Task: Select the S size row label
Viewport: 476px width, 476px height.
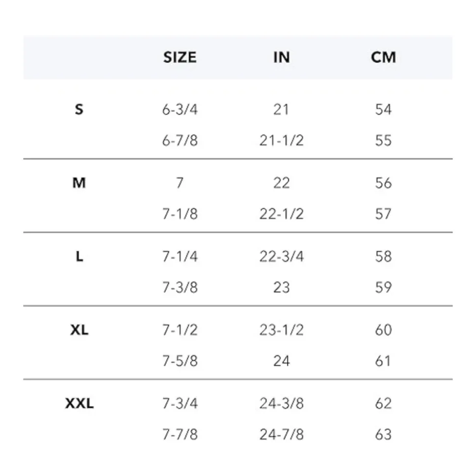Action: pyautogui.click(x=79, y=109)
